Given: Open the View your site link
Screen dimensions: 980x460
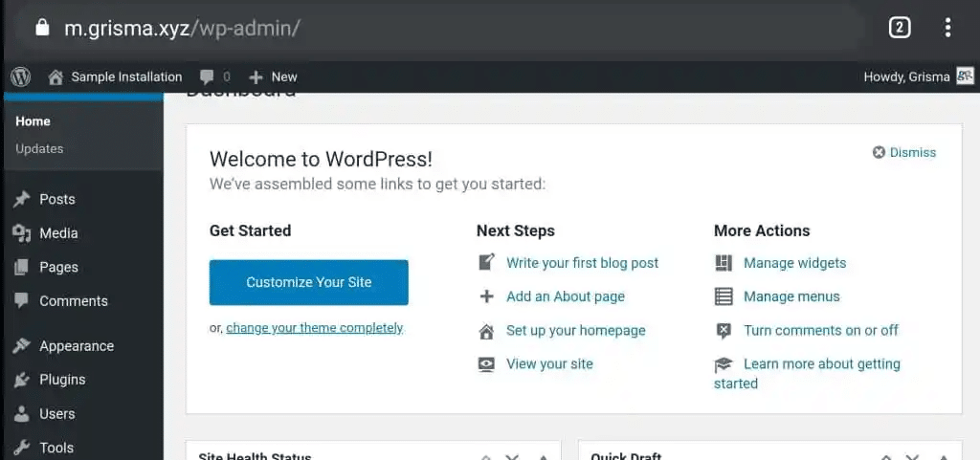Looking at the screenshot, I should click(549, 363).
